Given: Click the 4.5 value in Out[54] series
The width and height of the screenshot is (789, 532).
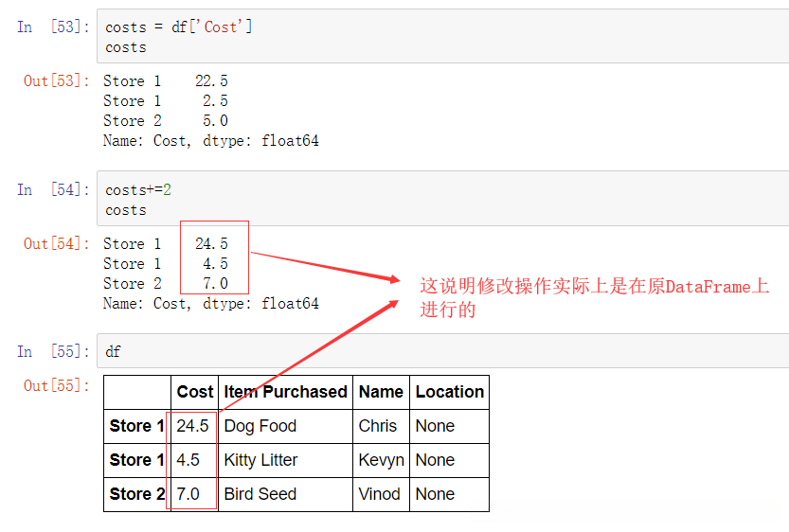Looking at the screenshot, I should pos(215,264).
